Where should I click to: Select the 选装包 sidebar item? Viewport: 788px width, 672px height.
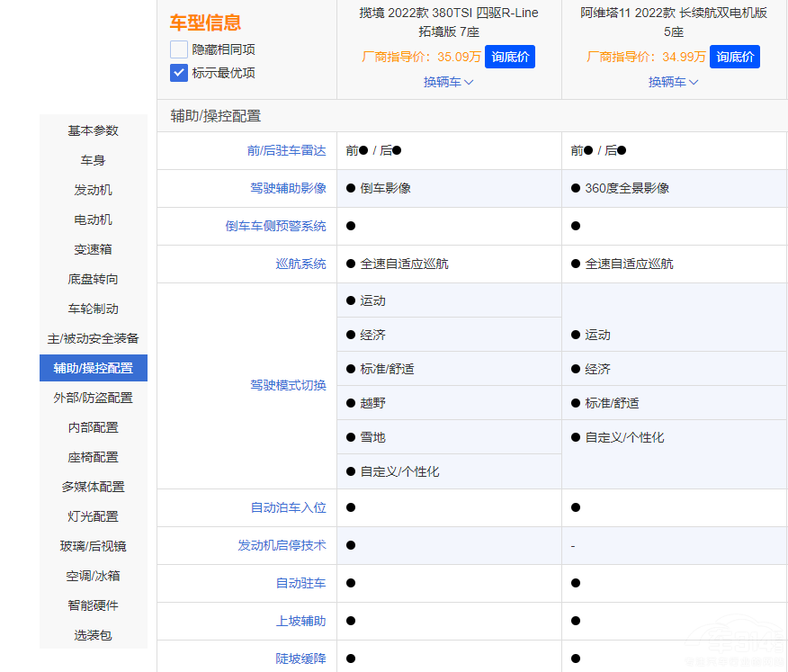(93, 635)
